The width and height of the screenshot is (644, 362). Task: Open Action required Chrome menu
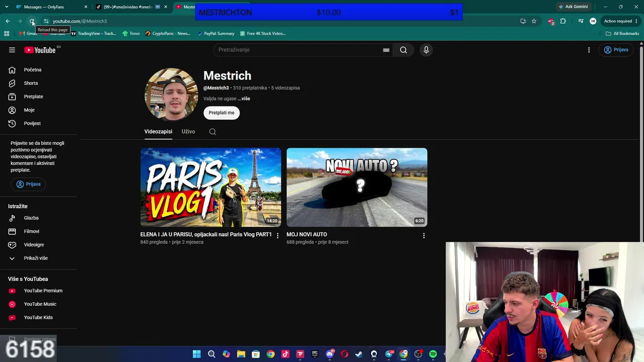tap(621, 21)
